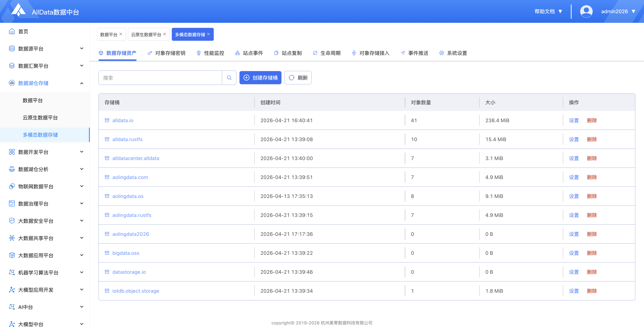Screen dimensions: 644x329
Task: Select the 数据存储资产 tab
Action: tap(117, 53)
